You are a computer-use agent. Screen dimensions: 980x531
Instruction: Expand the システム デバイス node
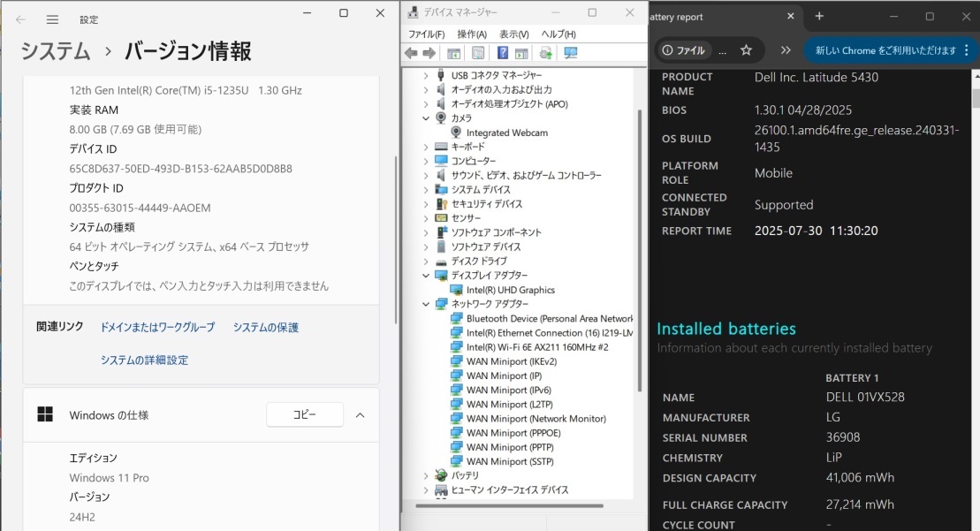(x=426, y=189)
